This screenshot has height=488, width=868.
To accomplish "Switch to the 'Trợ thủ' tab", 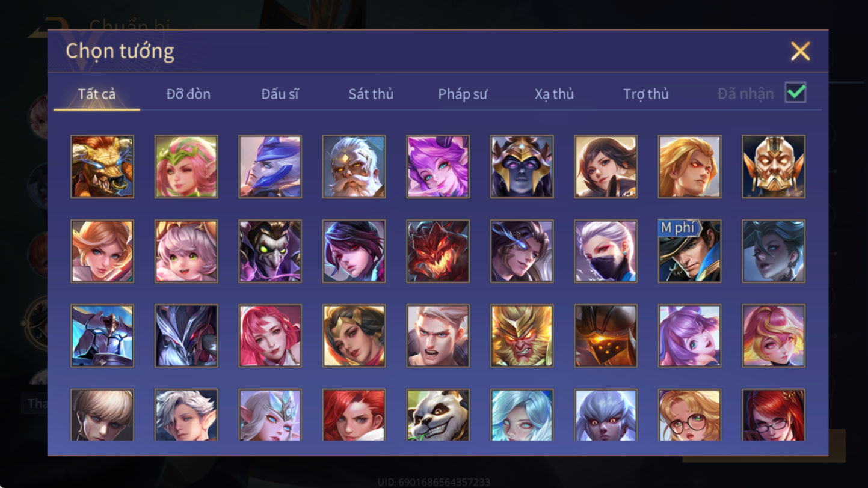I will click(646, 94).
